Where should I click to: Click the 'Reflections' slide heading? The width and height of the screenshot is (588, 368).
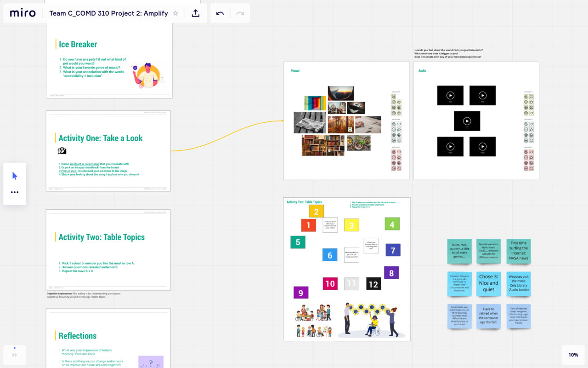coord(78,336)
